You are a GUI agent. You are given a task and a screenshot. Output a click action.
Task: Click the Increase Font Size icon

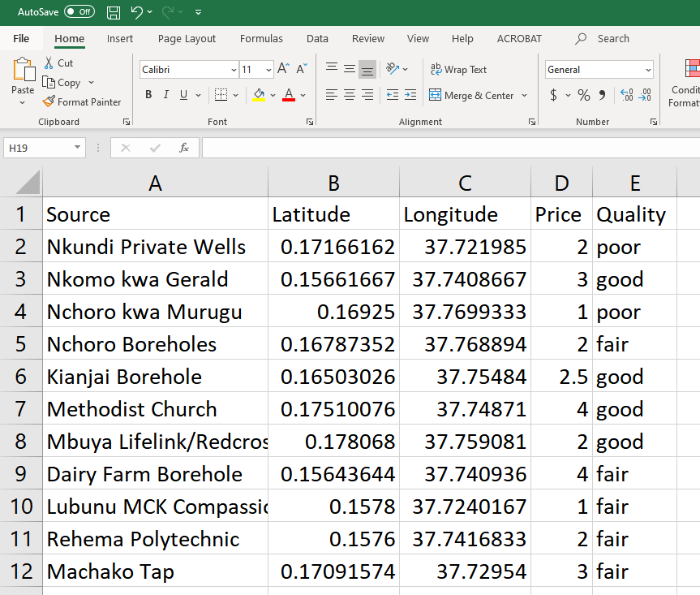pyautogui.click(x=282, y=70)
